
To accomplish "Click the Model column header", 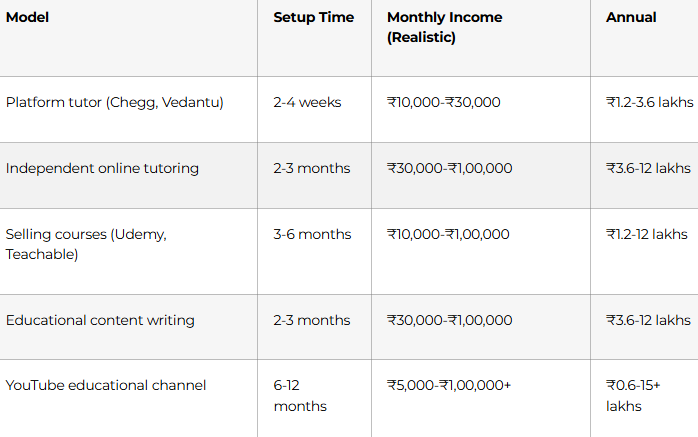I will (28, 17).
